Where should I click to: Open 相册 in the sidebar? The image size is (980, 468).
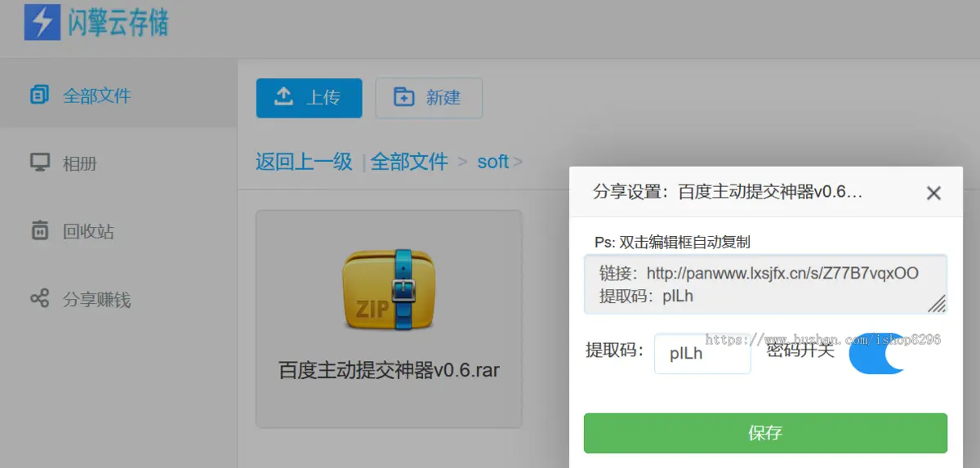click(118, 163)
